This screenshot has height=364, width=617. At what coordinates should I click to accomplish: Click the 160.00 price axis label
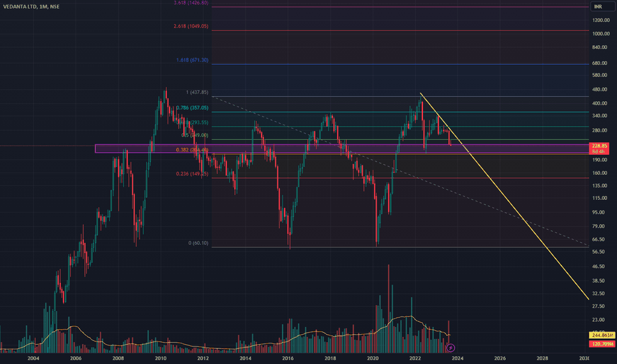(600, 173)
